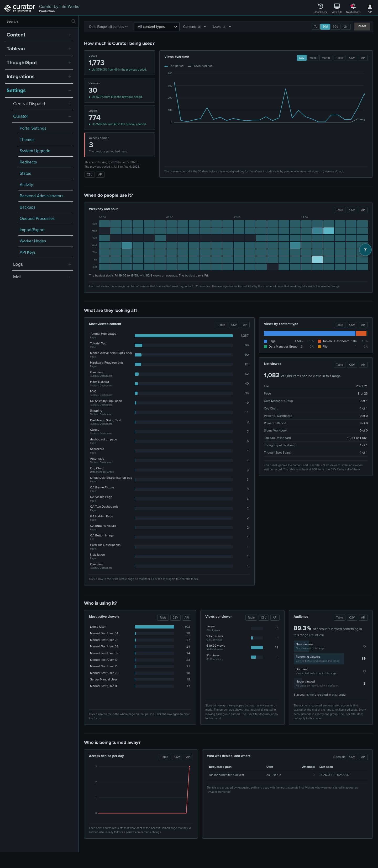Select the 7d range toggle
The image size is (378, 868).
pos(316,26)
